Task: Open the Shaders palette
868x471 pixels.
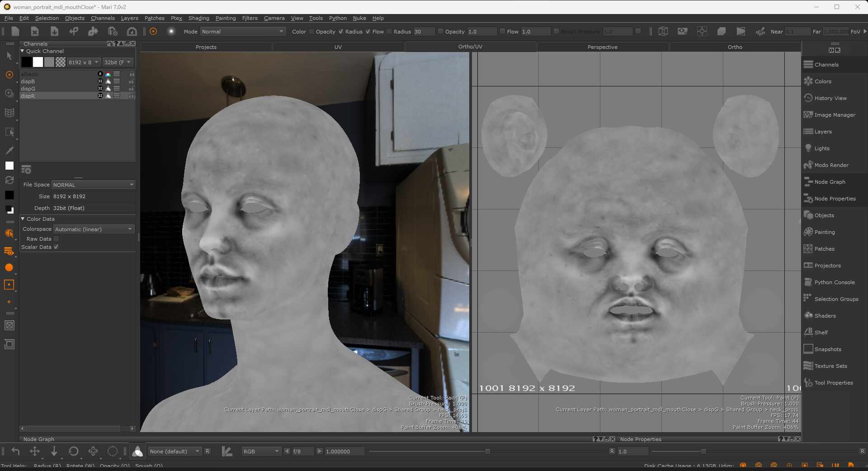Action: pyautogui.click(x=825, y=316)
